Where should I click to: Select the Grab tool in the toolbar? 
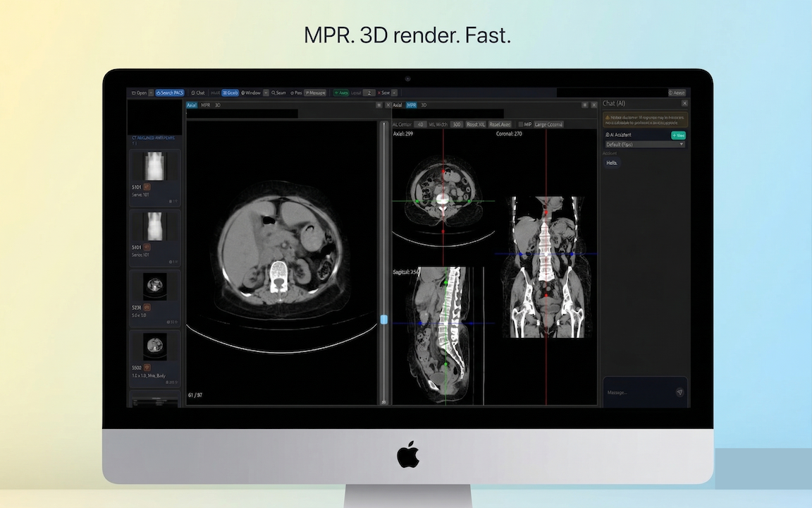(231, 92)
